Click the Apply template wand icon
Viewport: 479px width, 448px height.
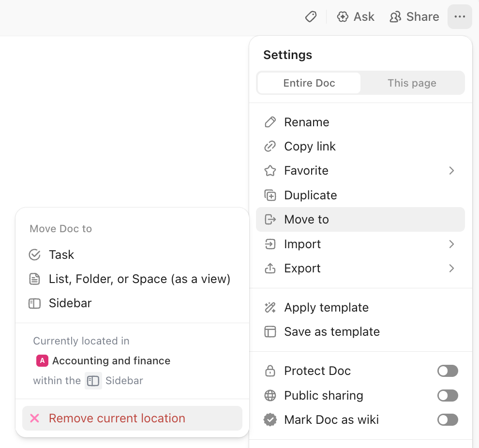(x=270, y=307)
